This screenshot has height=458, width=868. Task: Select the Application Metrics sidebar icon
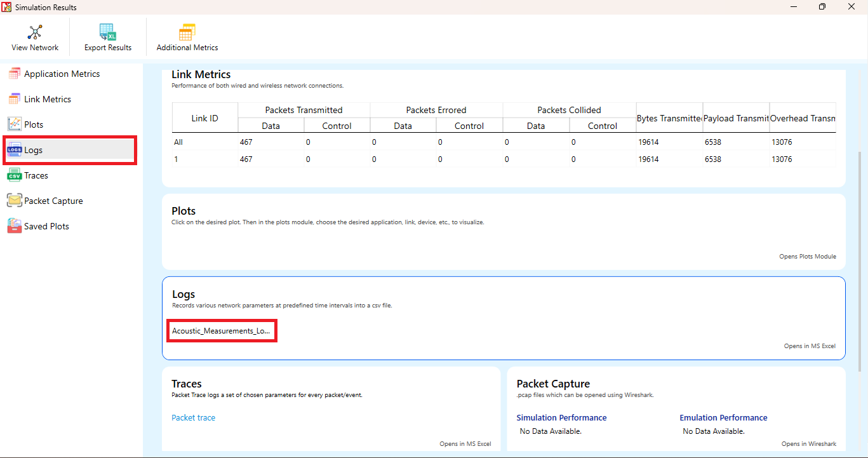(15, 74)
